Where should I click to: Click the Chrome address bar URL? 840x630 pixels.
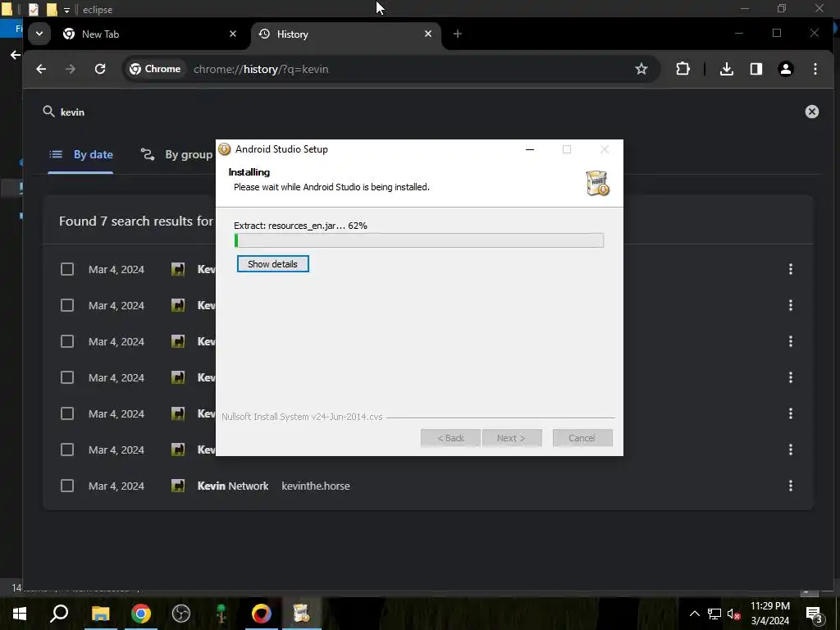(261, 69)
